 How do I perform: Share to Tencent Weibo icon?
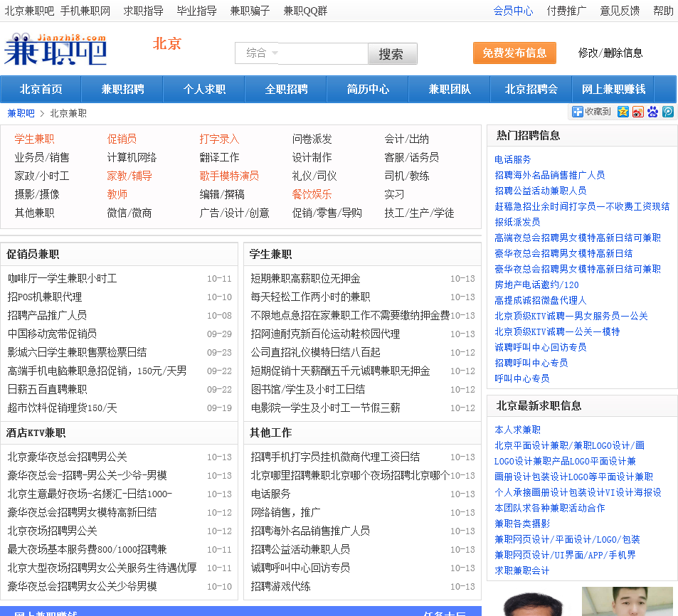coord(667,112)
